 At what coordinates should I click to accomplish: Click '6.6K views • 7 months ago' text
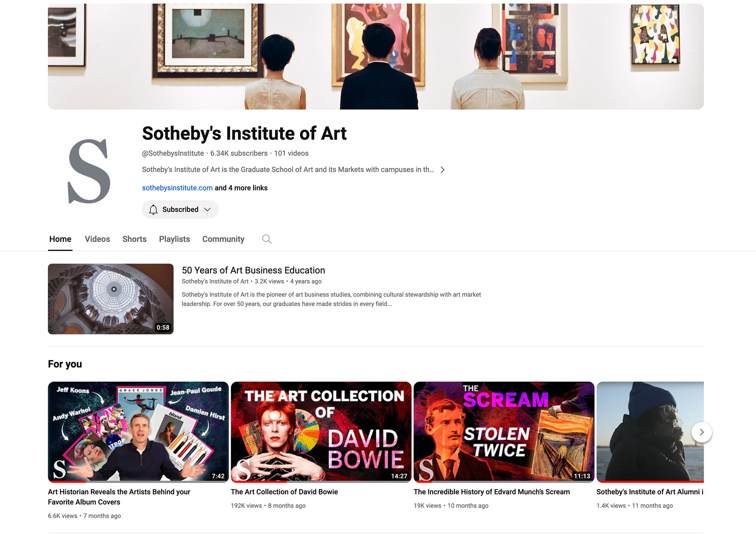point(84,516)
